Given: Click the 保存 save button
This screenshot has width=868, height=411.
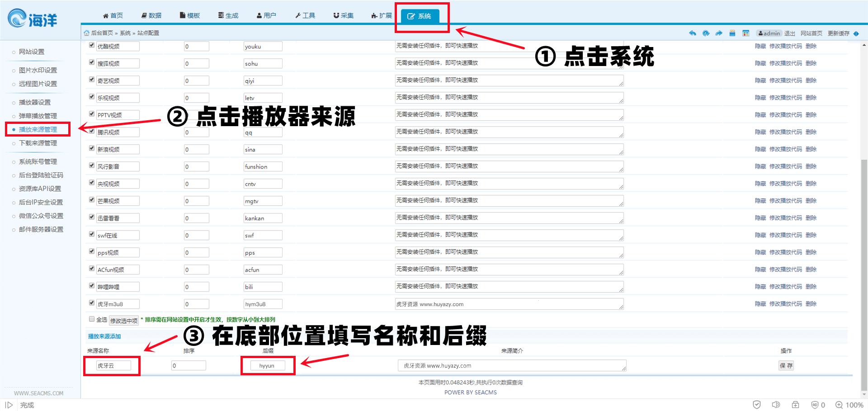Looking at the screenshot, I should [786, 365].
